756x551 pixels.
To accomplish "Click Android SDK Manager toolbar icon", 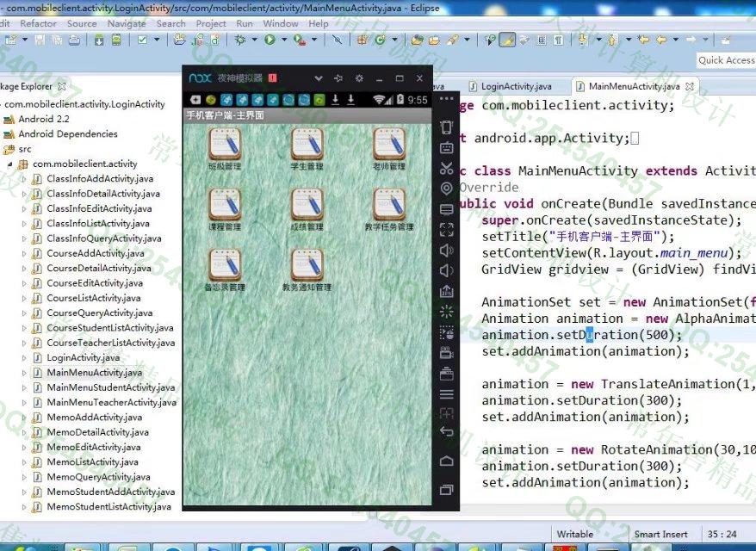I will 99,40.
